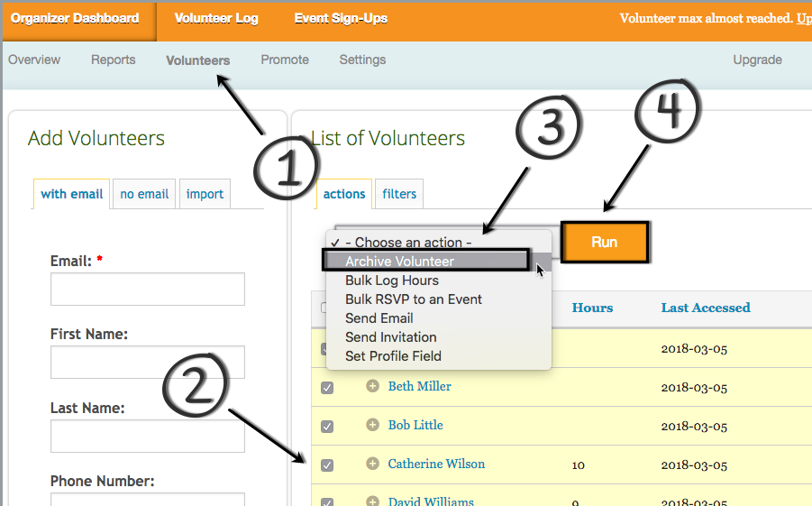
Task: Choose Bulk Log Hours action
Action: 392,281
